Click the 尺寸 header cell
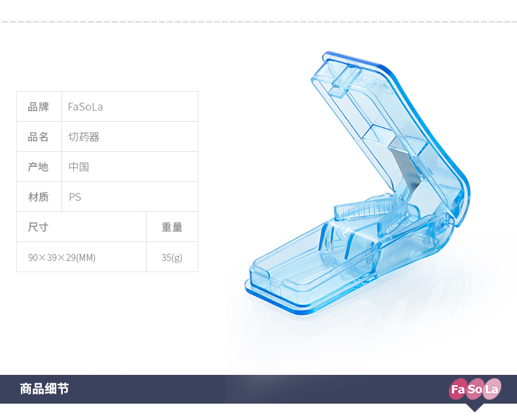The height and width of the screenshot is (420, 517). click(x=81, y=227)
